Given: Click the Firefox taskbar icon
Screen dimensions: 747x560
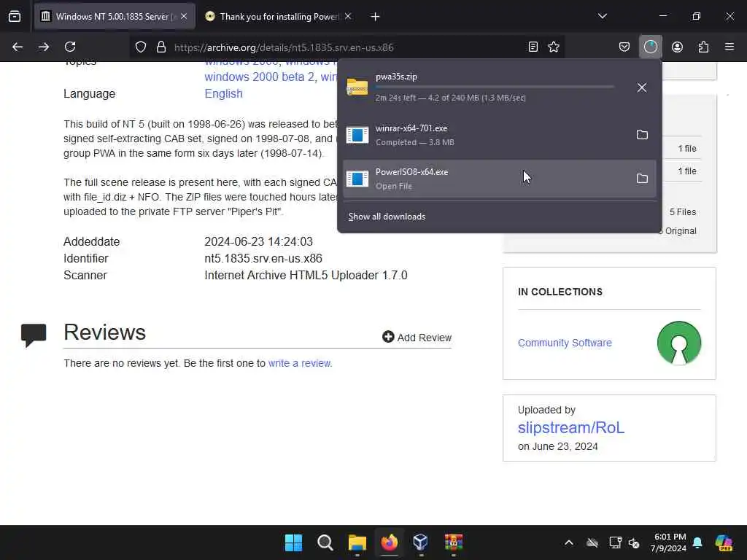Looking at the screenshot, I should pyautogui.click(x=390, y=542).
